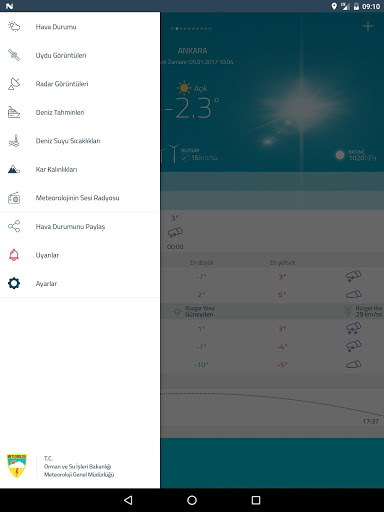Open the ship icon for Deniz Tahminleri

pos(14,112)
